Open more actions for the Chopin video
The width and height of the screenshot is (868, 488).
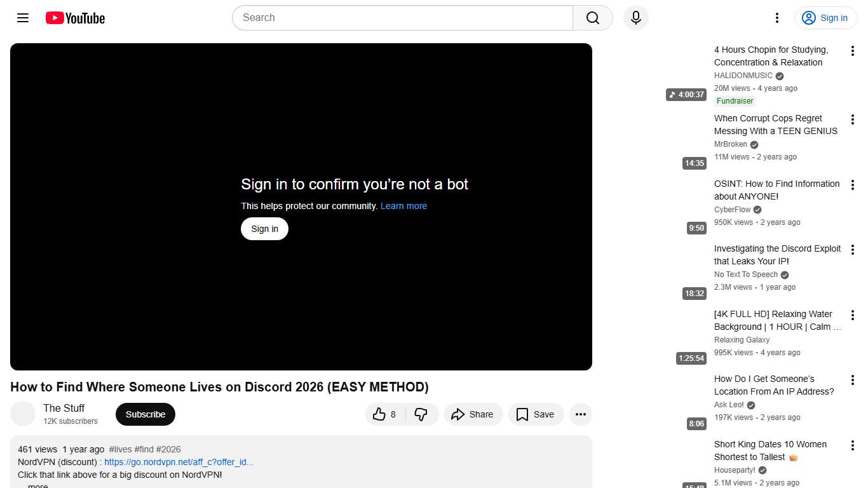852,51
